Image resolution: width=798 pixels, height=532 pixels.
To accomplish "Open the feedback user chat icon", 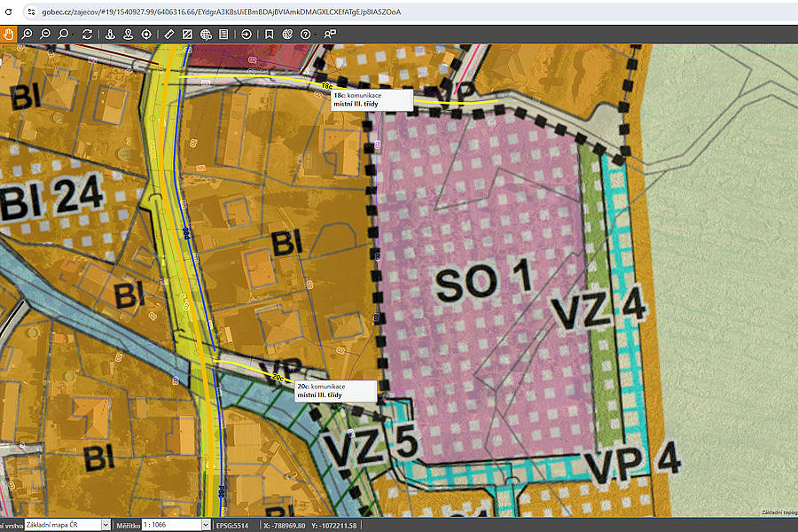I will [330, 34].
